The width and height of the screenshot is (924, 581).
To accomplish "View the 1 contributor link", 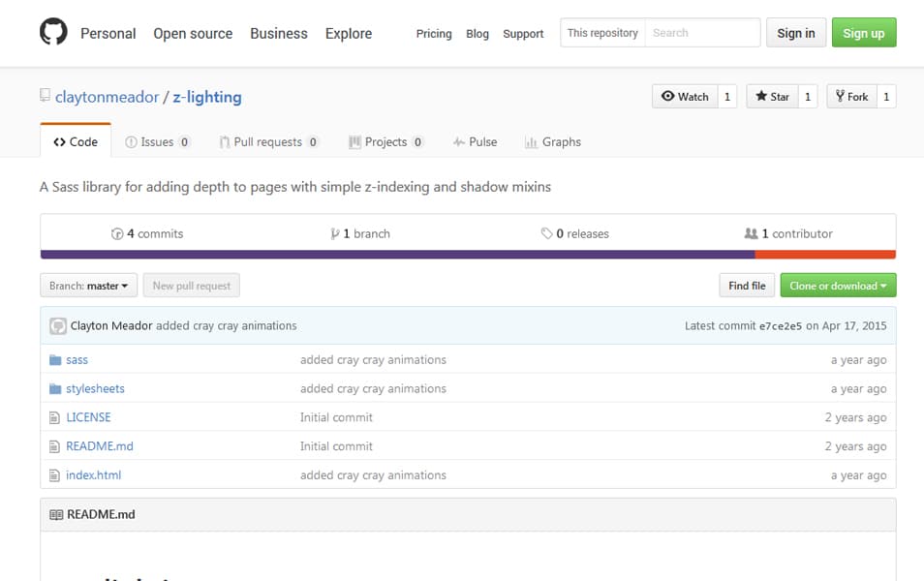I will tap(788, 234).
